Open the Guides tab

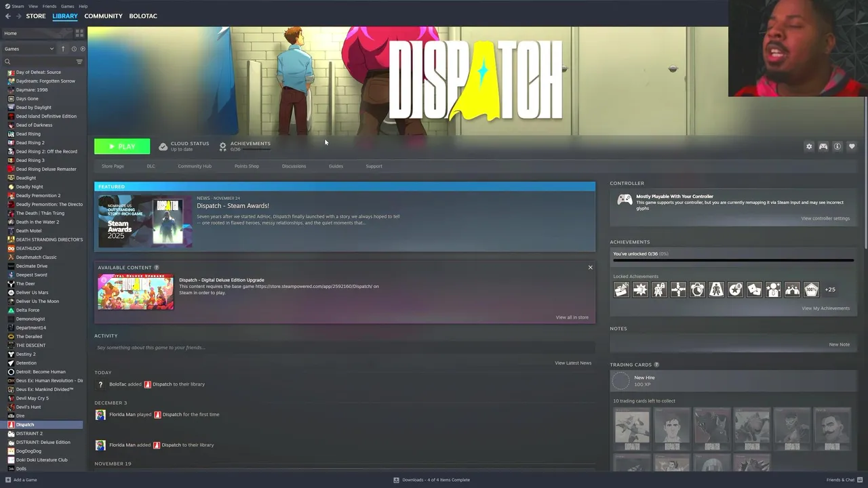click(336, 166)
